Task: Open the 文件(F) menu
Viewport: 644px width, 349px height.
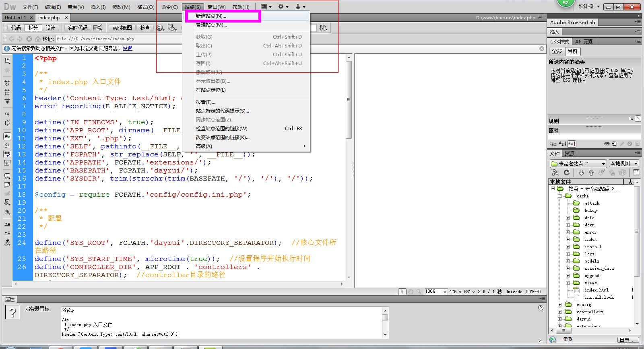Action: click(x=30, y=7)
